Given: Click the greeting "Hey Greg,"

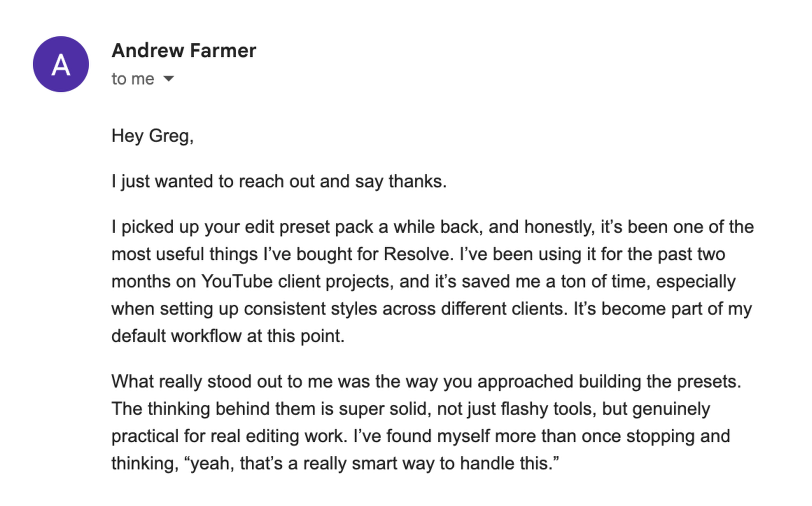Looking at the screenshot, I should (x=153, y=136).
